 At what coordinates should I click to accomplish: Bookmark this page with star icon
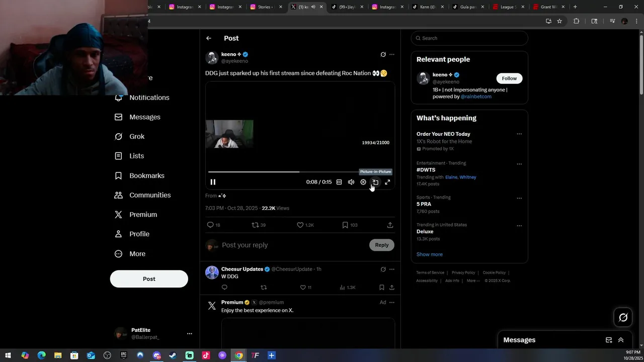(559, 21)
